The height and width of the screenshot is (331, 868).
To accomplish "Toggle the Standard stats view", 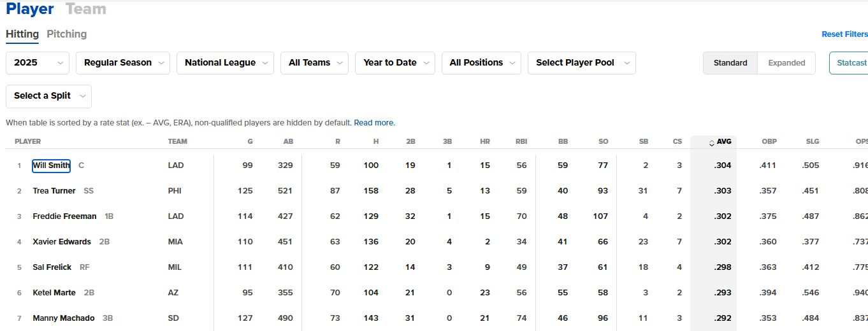I will [730, 62].
